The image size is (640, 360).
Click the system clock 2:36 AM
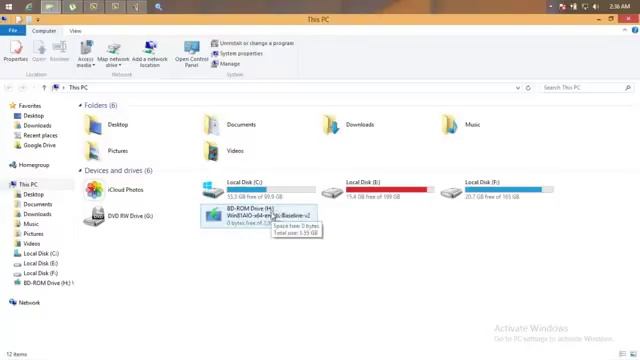click(620, 7)
